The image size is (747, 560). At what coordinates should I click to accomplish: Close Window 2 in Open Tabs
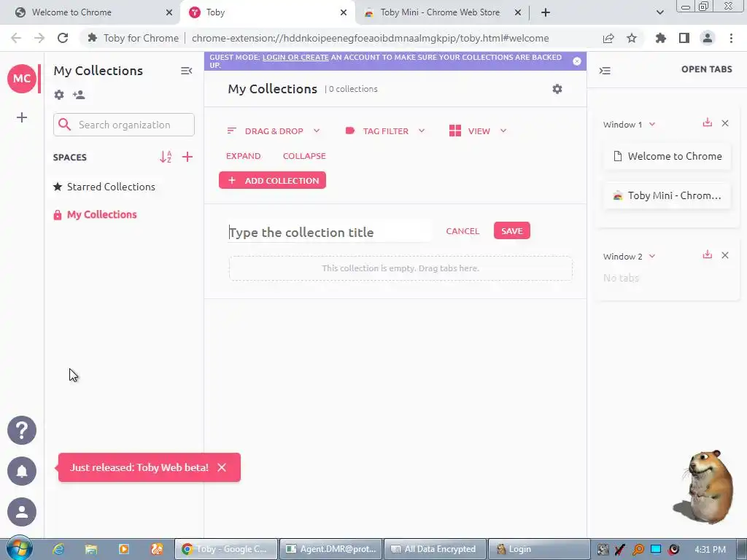tap(725, 255)
